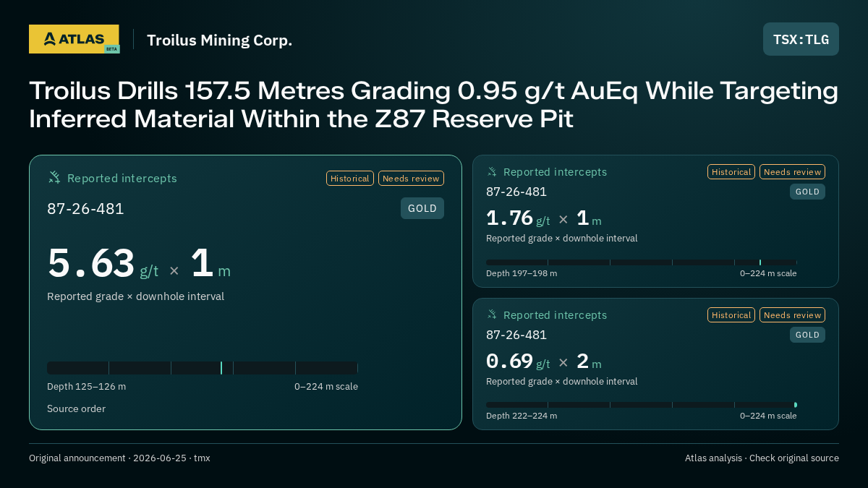This screenshot has height=488, width=868.
Task: Select Needs review tag in the 0.69 g/t card
Action: [792, 315]
